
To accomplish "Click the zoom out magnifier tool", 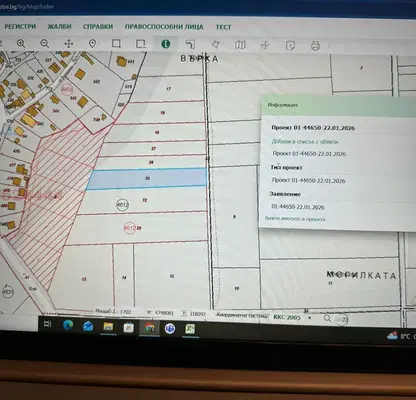I will click(44, 44).
